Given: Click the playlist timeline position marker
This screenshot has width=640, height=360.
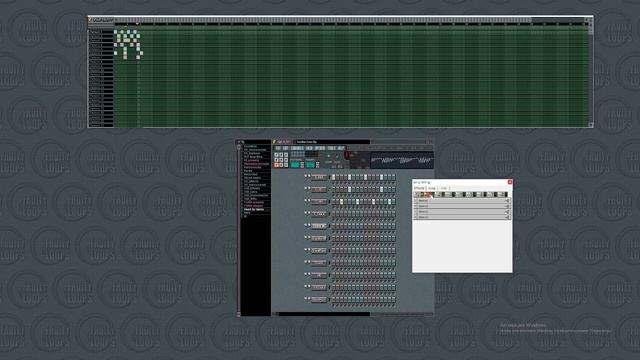Looking at the screenshot, I should [138, 24].
